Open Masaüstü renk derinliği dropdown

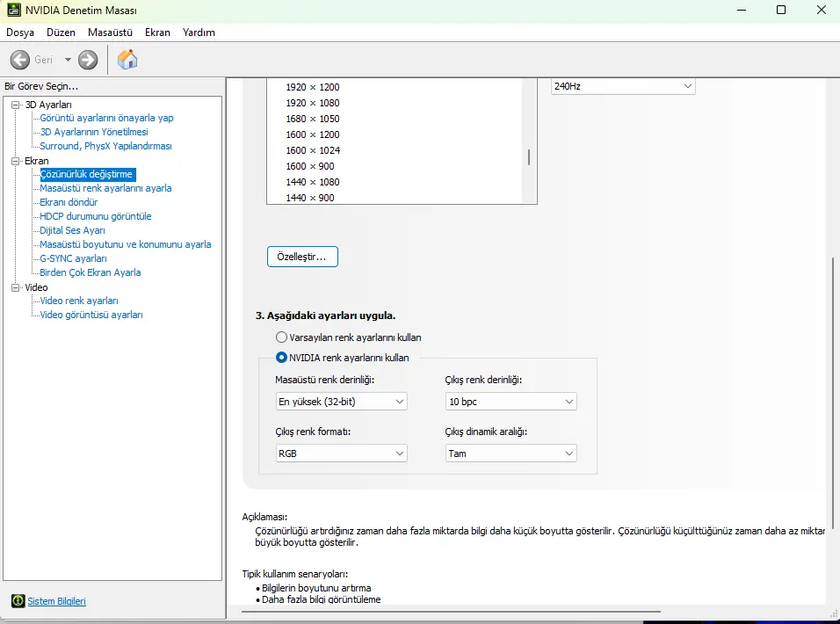[x=341, y=402]
